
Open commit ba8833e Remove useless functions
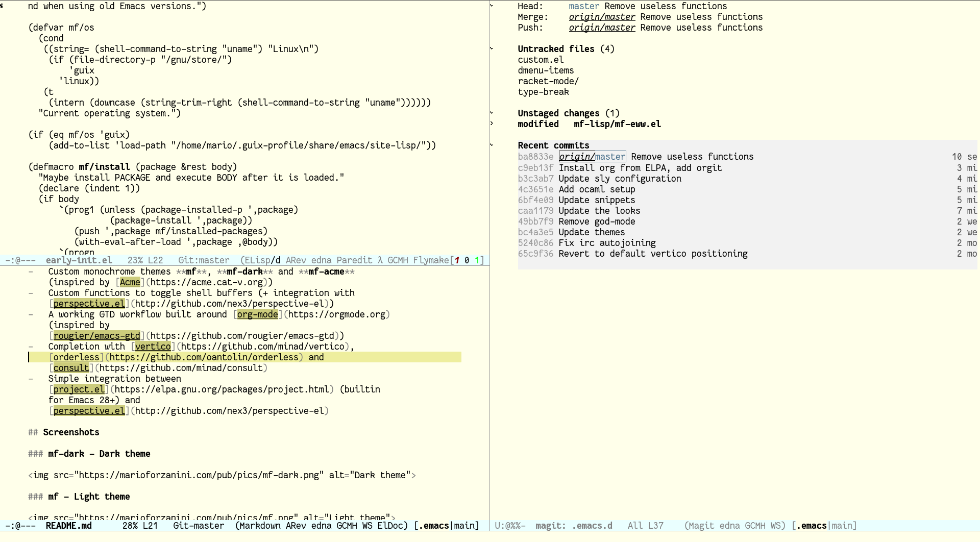(747, 157)
